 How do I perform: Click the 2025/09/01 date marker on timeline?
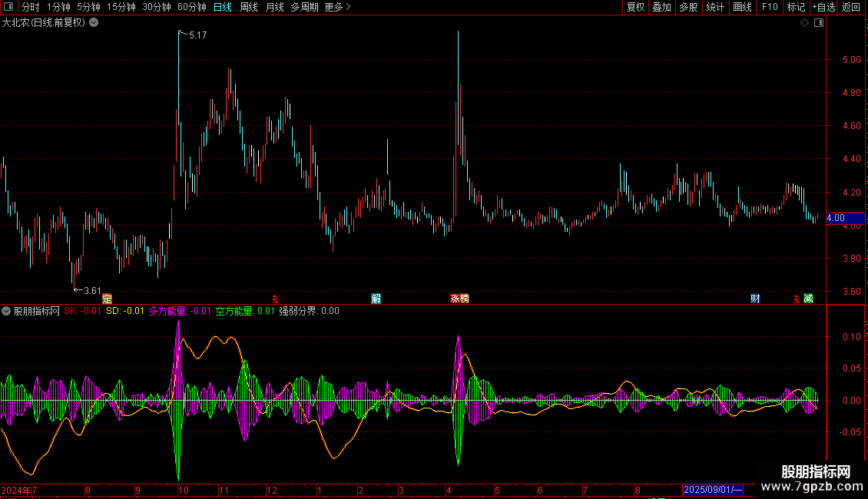713,490
